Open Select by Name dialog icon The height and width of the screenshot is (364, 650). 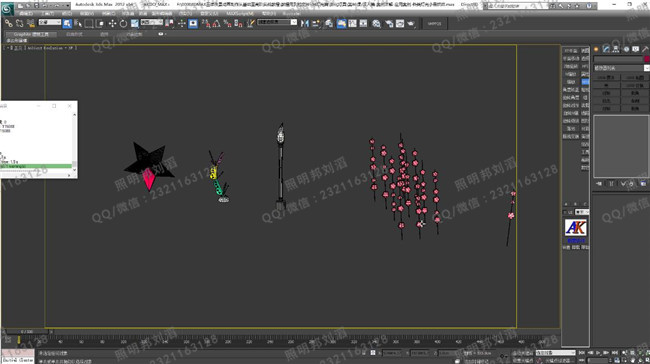click(x=78, y=24)
